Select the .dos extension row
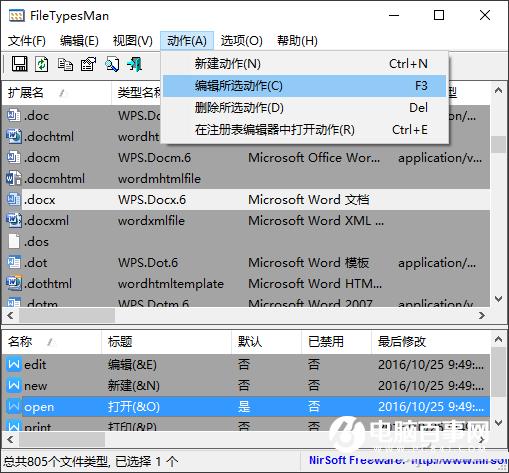 click(x=246, y=241)
